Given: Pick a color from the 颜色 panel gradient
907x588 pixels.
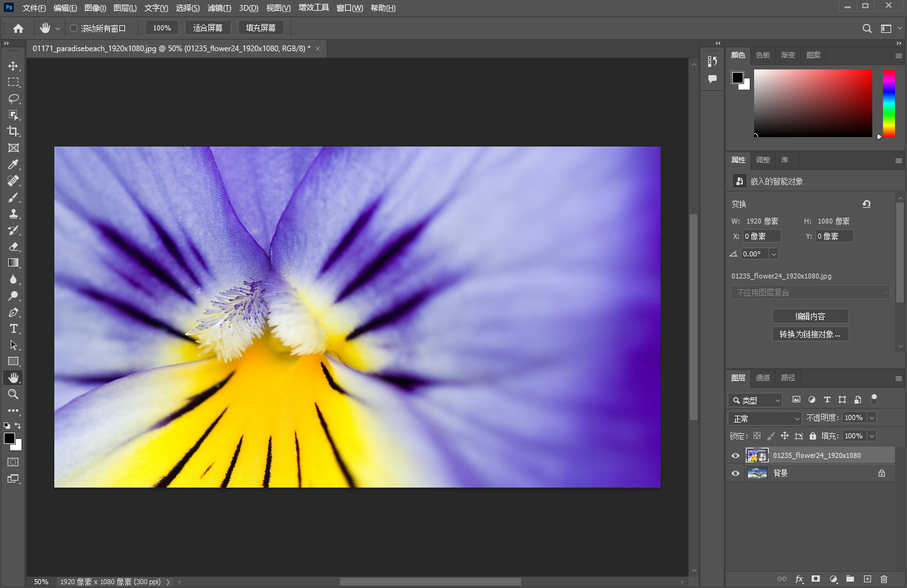Looking at the screenshot, I should tap(813, 103).
